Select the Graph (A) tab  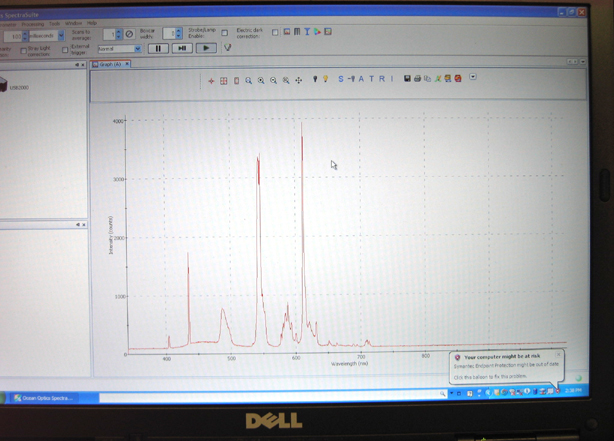(x=110, y=64)
